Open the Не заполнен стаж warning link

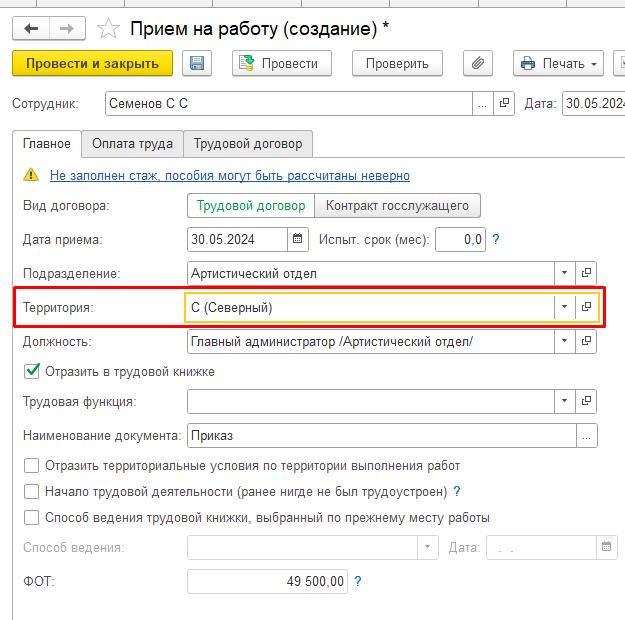click(230, 175)
